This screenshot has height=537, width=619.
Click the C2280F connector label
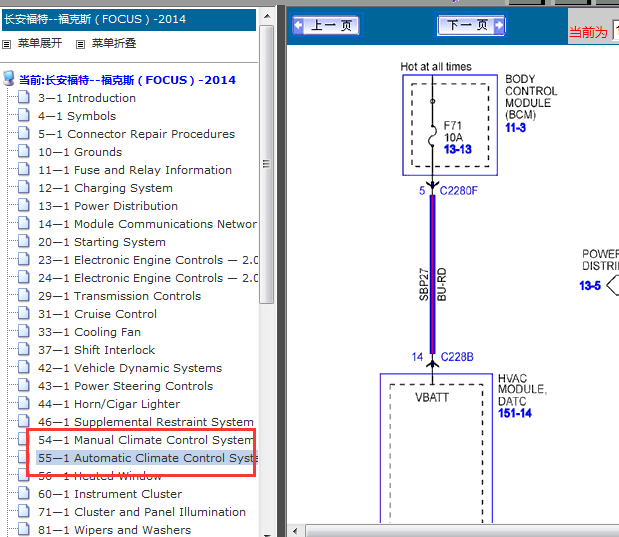[x=458, y=191]
